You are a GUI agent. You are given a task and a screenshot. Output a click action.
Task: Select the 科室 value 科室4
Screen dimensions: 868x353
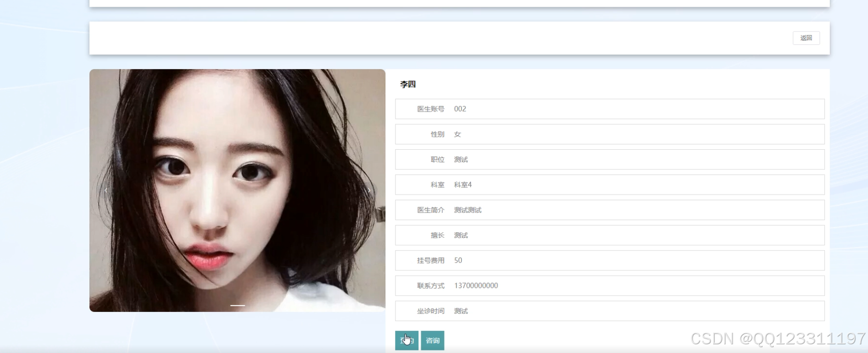click(463, 184)
